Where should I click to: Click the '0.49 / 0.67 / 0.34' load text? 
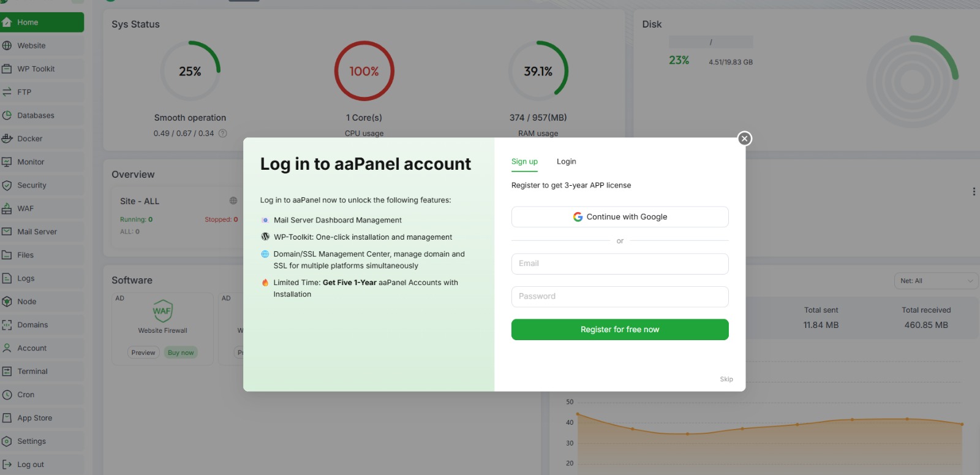coord(184,133)
